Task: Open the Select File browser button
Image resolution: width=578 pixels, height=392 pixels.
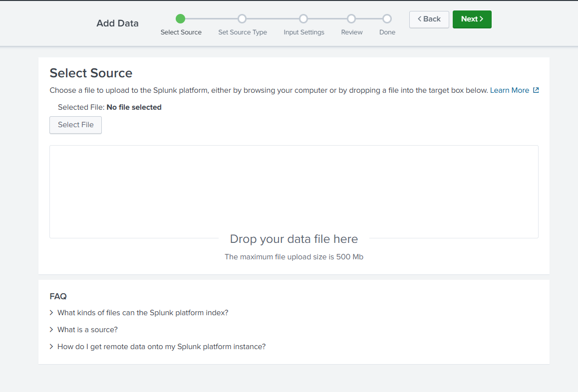Action: point(75,125)
